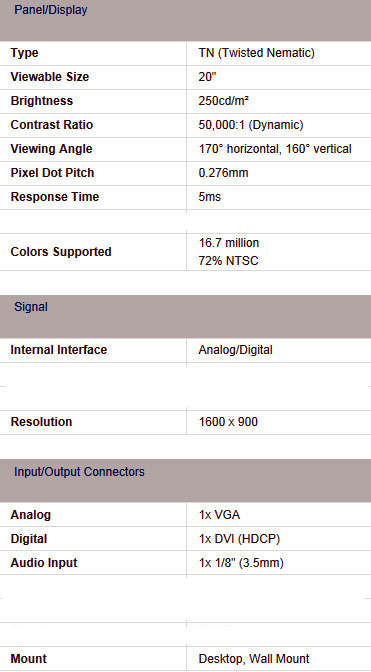Select the Type row label

(24, 53)
